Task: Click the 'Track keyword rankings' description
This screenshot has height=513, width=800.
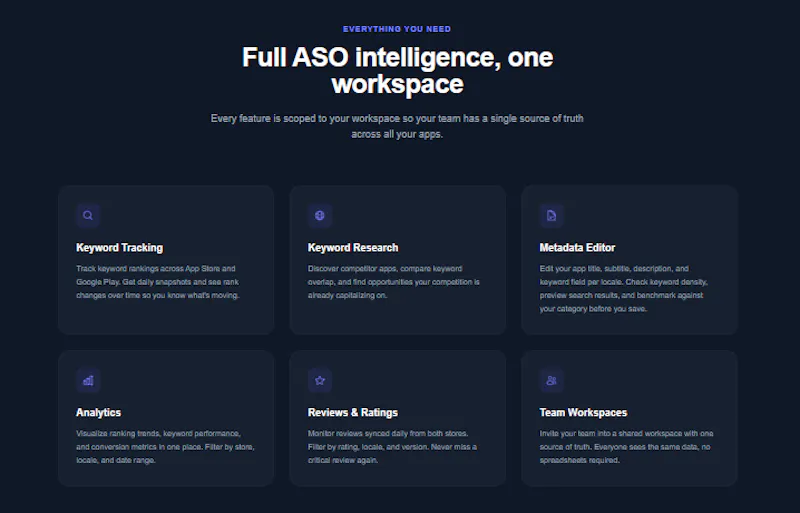Action: tap(158, 282)
